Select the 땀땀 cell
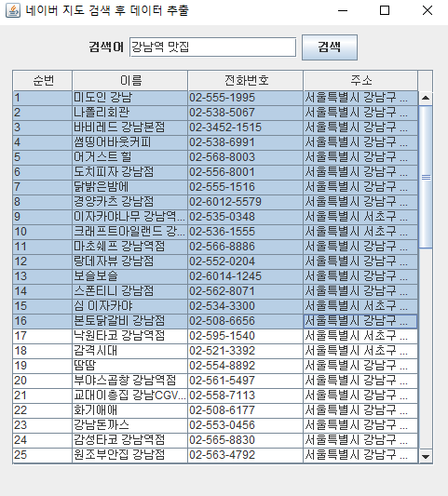448x496 pixels. coord(130,366)
